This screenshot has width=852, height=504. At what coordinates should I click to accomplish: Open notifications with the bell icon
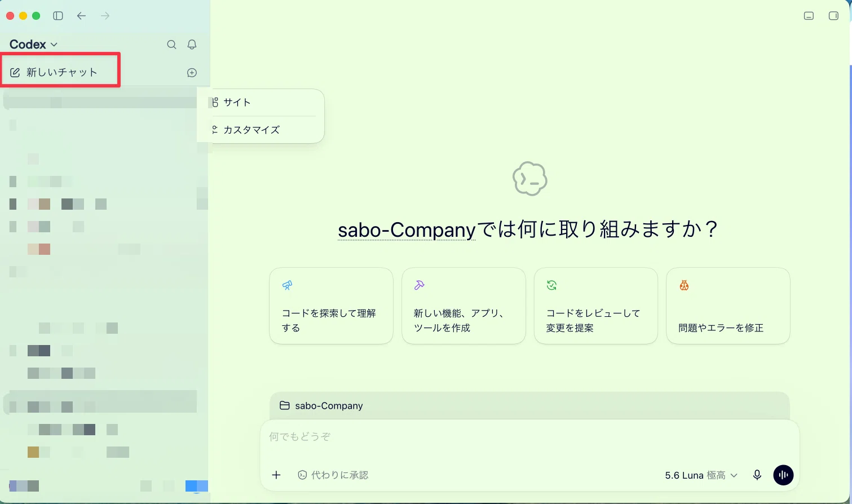(x=192, y=45)
